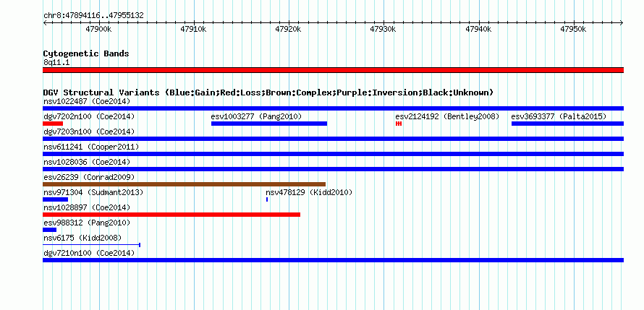Screen dimensions: 644x310
Task: Click the Cytogenetic Bands track title
Action: point(86,53)
